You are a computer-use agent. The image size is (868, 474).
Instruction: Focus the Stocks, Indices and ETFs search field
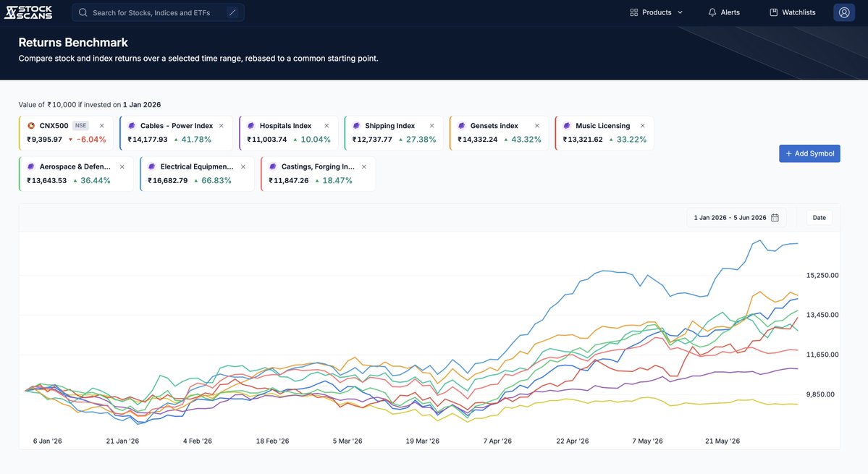[158, 12]
